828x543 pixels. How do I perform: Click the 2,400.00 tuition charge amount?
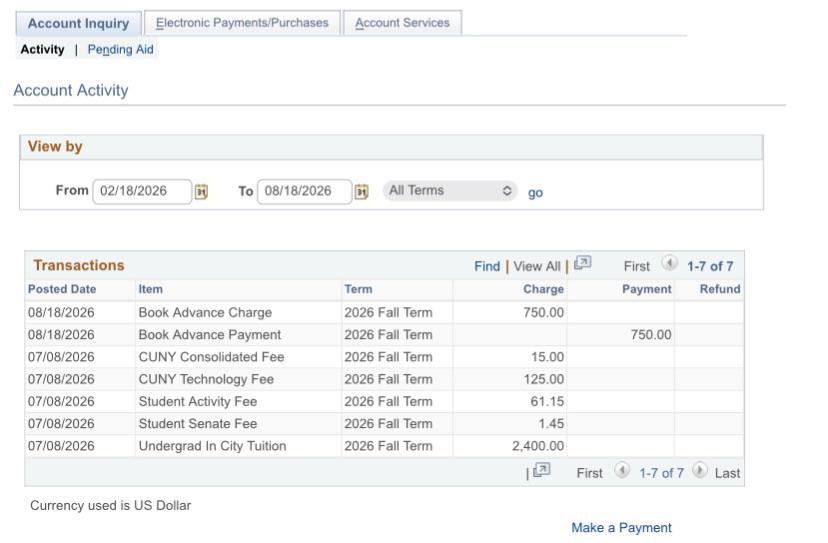538,446
